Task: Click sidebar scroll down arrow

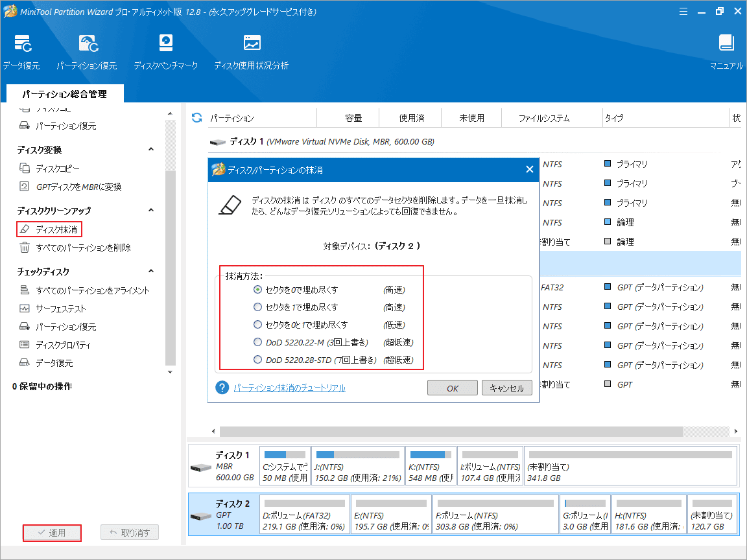Action: (170, 372)
